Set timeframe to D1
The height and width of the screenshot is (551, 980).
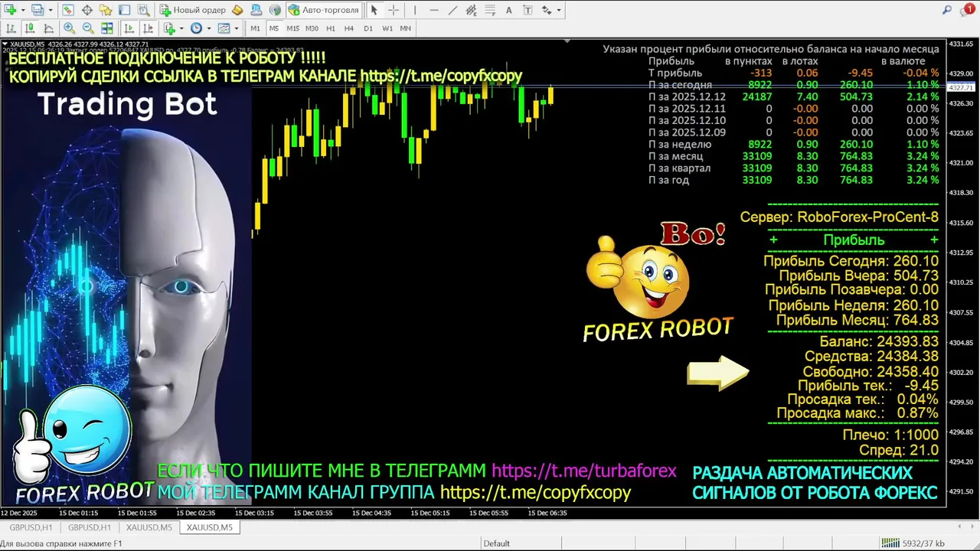[x=368, y=28]
